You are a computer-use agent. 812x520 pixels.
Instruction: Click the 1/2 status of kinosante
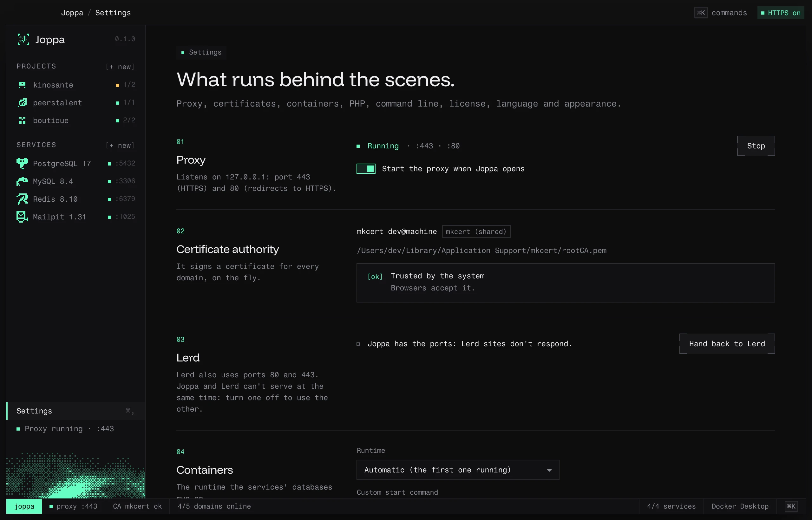point(129,85)
